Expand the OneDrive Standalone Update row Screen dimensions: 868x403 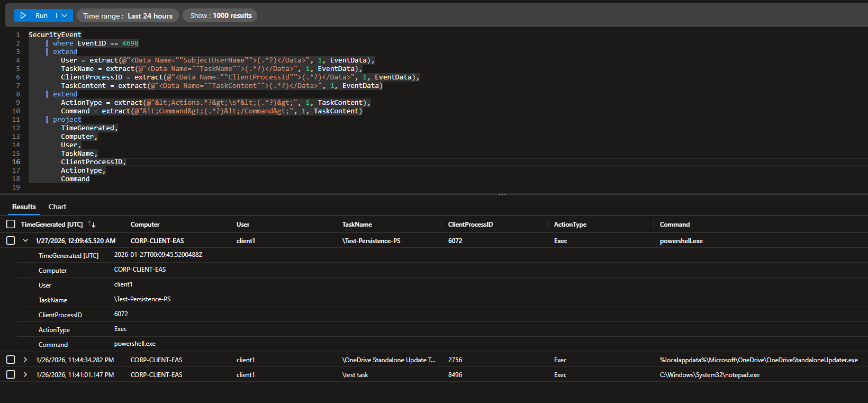[25, 360]
